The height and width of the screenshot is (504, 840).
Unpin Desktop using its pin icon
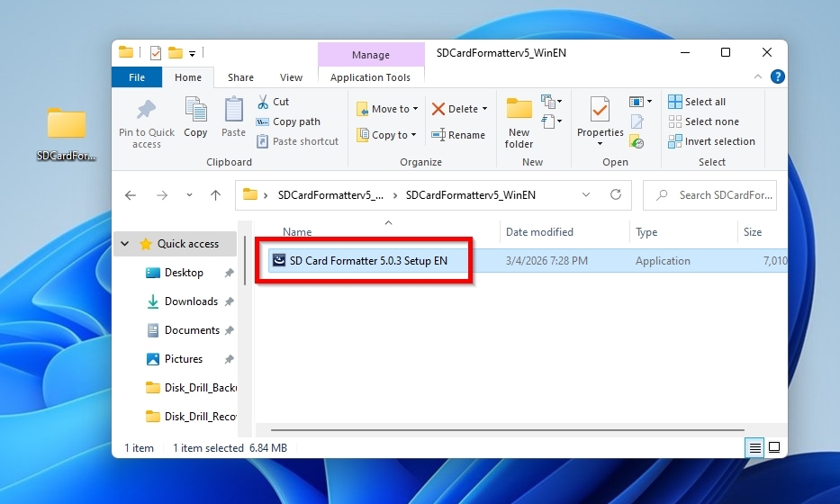[x=230, y=274]
